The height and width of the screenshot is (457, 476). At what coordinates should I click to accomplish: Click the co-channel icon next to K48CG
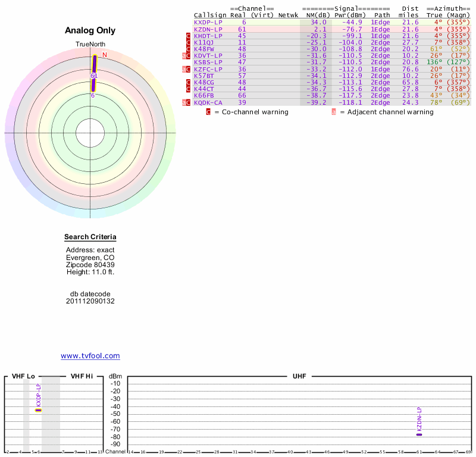click(189, 82)
